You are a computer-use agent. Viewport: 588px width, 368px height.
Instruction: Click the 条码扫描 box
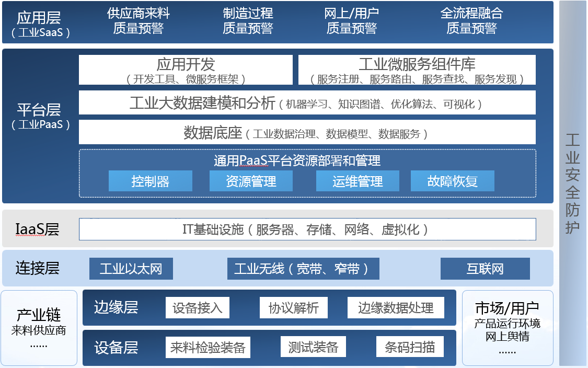(x=410, y=347)
